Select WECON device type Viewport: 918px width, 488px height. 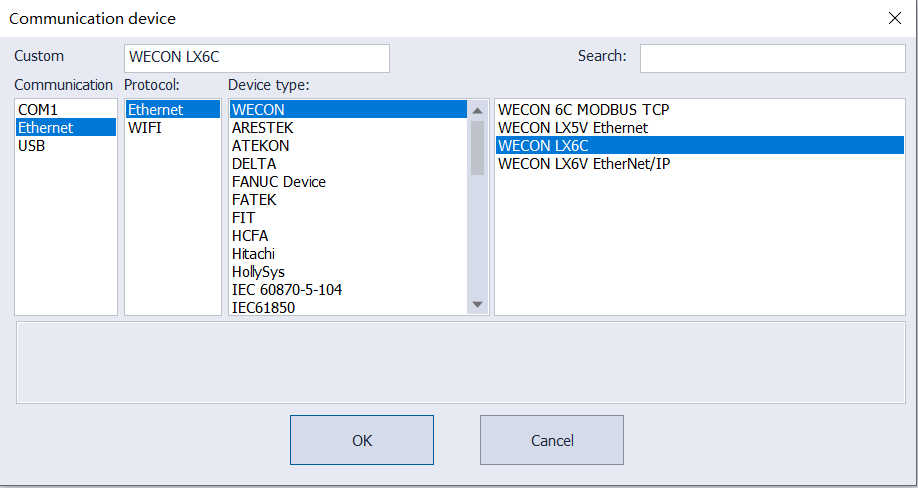click(348, 109)
